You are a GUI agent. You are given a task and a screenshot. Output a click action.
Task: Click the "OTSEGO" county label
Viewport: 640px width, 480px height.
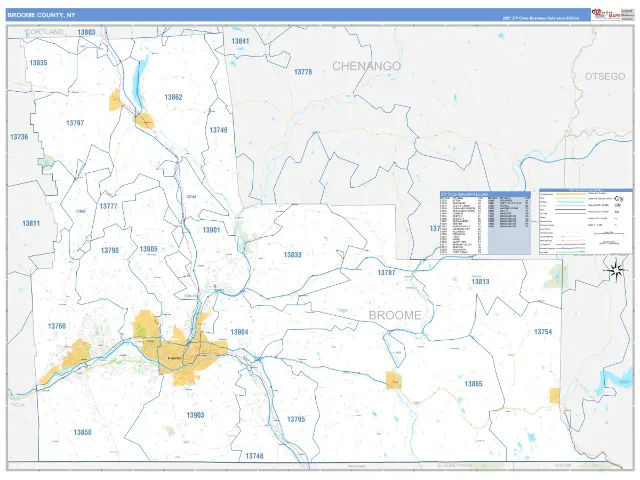pyautogui.click(x=605, y=76)
